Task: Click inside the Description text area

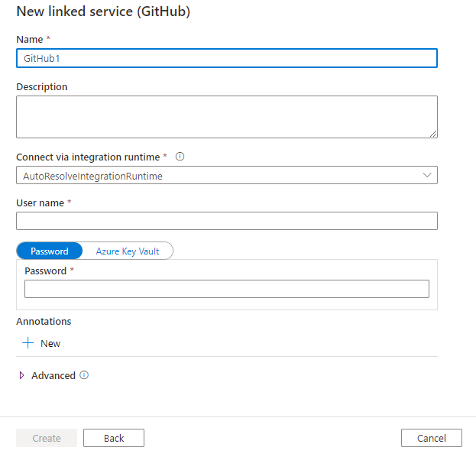Action: coord(226,116)
